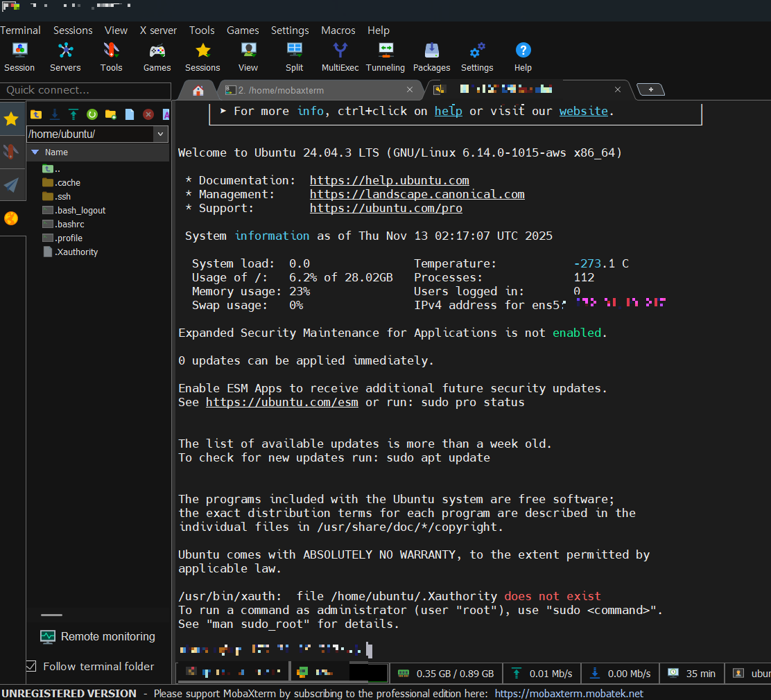Open the View menu

click(116, 30)
